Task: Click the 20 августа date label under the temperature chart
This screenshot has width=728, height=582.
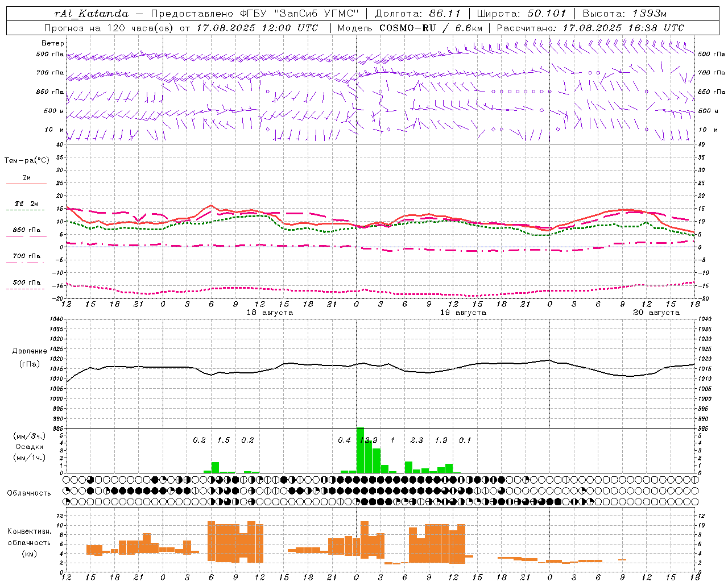Action: (x=656, y=313)
